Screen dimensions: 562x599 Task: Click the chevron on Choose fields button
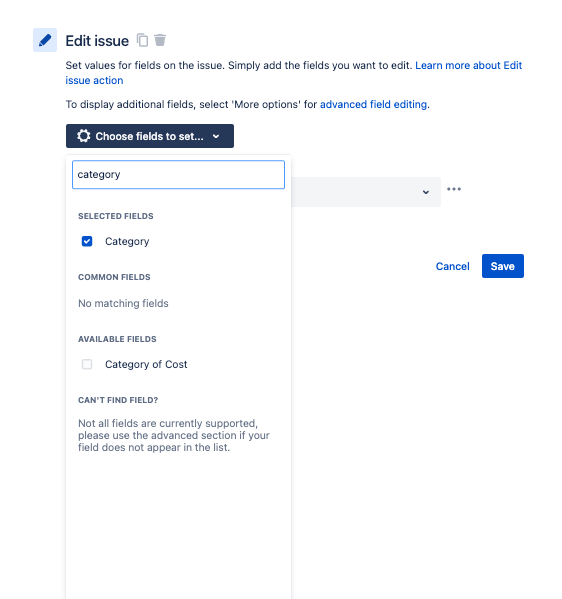pos(216,136)
